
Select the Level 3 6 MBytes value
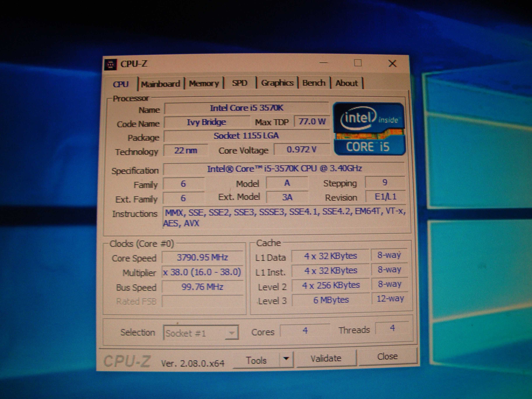[x=331, y=300]
